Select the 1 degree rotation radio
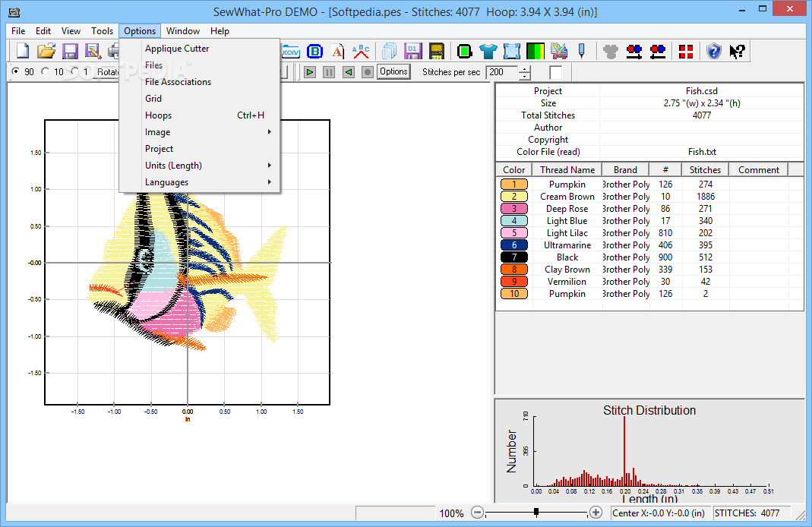 [75, 71]
